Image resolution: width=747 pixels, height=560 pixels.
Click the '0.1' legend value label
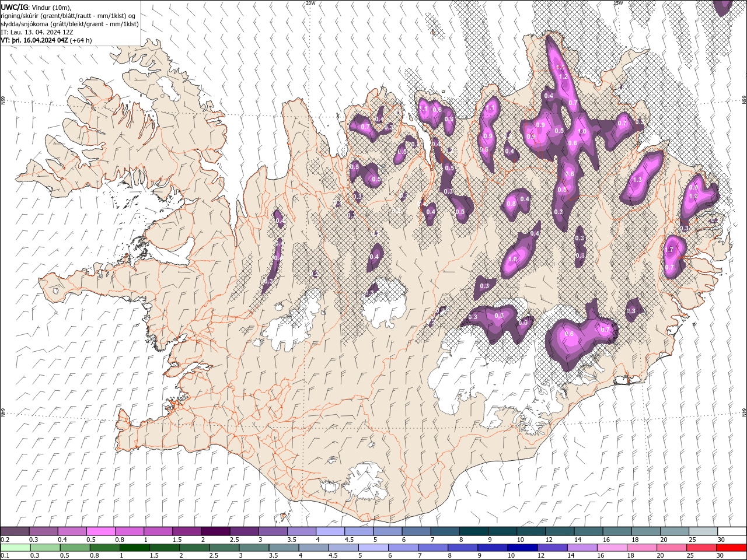[5, 556]
